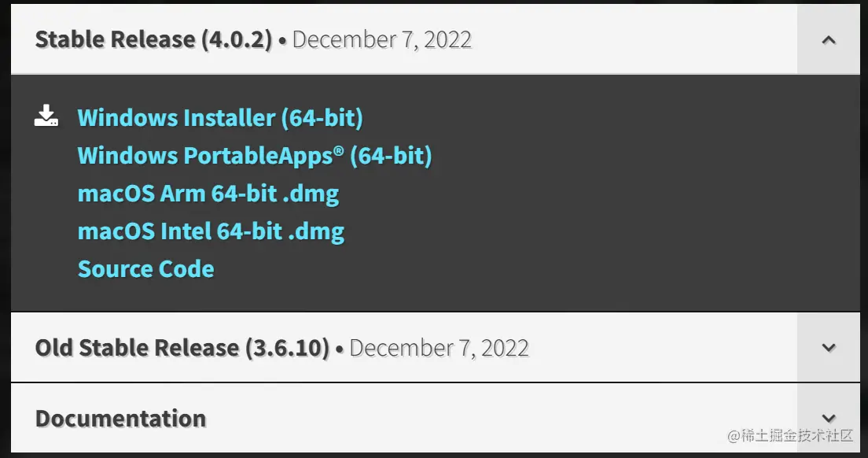Image resolution: width=868 pixels, height=458 pixels.
Task: Click the (4.0.2) version number
Action: pyautogui.click(x=237, y=40)
